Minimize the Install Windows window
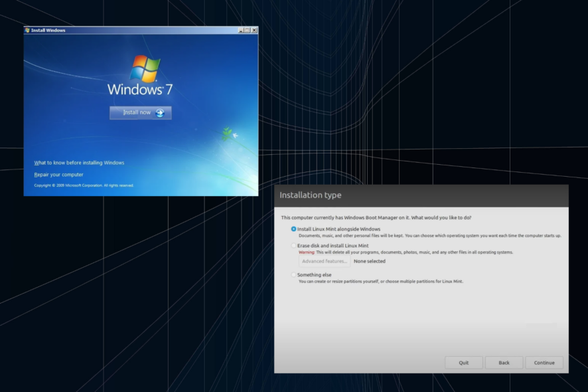Screen dimensions: 588x392 tap(241, 30)
